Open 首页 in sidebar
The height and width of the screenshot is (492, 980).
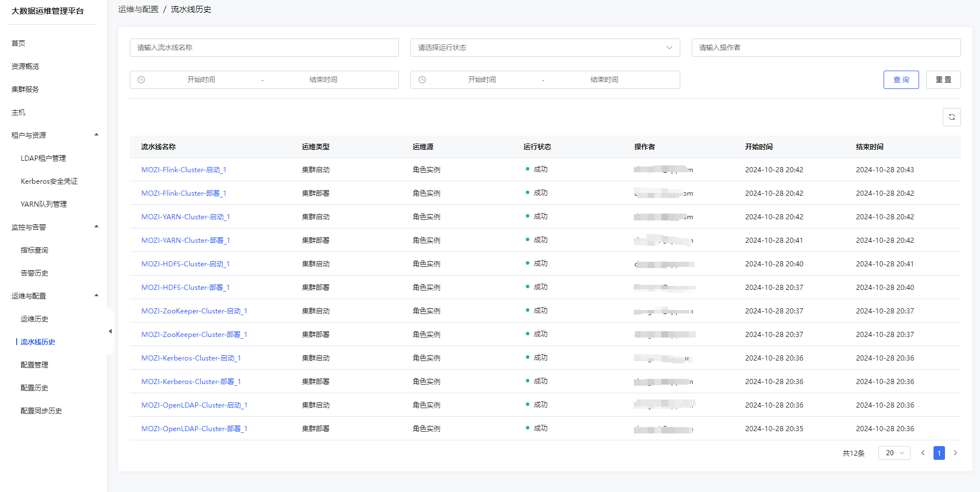pyautogui.click(x=18, y=43)
